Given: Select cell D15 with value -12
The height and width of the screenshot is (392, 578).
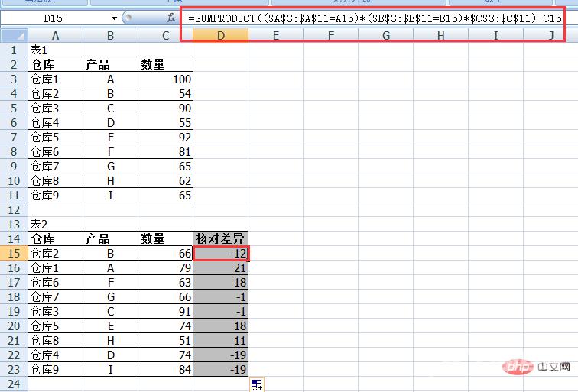Looking at the screenshot, I should 220,253.
